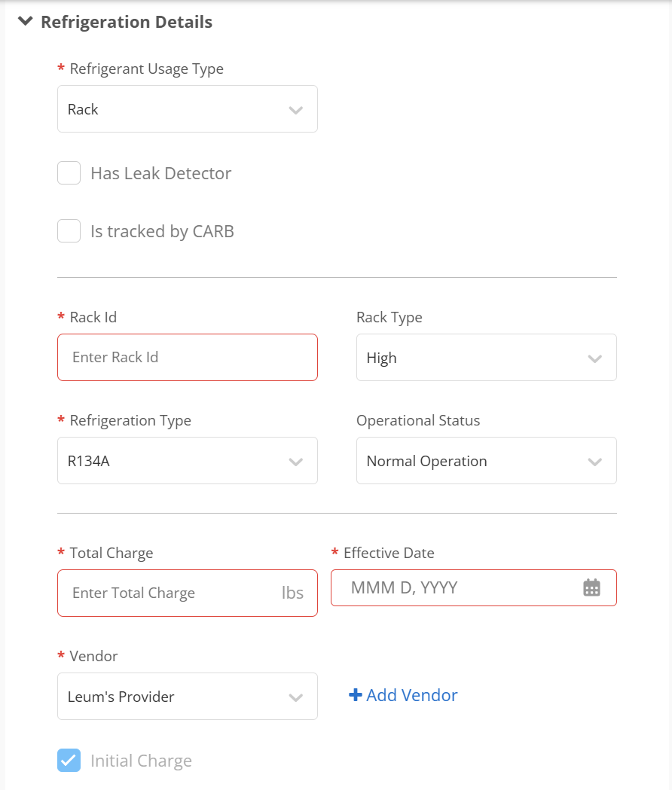The height and width of the screenshot is (790, 672).
Task: Click the Refrigeration Details heading text
Action: tap(127, 23)
